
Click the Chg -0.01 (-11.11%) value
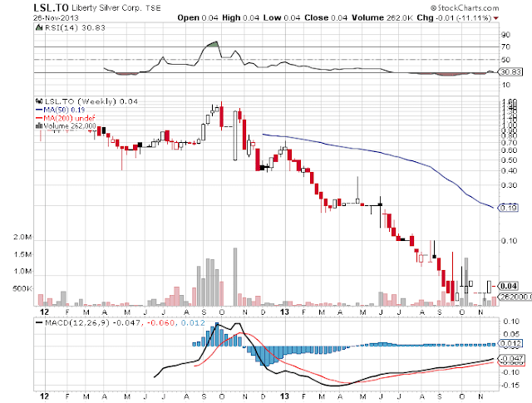454,17
